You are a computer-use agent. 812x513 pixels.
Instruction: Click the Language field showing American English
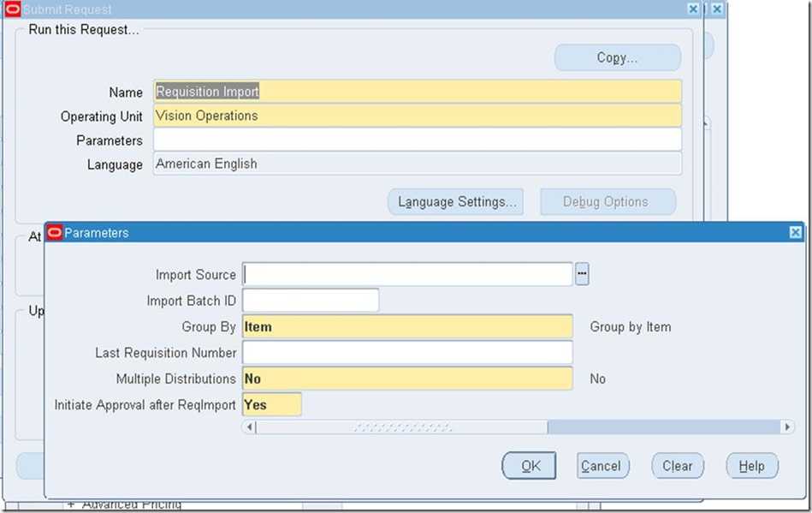click(418, 164)
